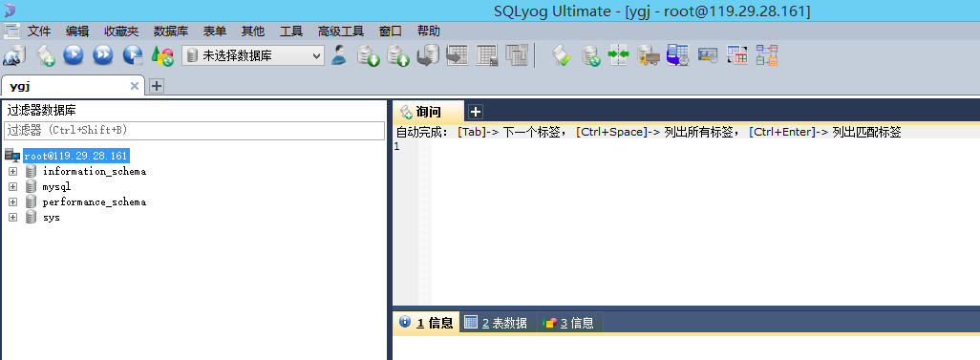Click the new connection icon in toolbar
The width and height of the screenshot is (980, 360).
click(x=14, y=55)
